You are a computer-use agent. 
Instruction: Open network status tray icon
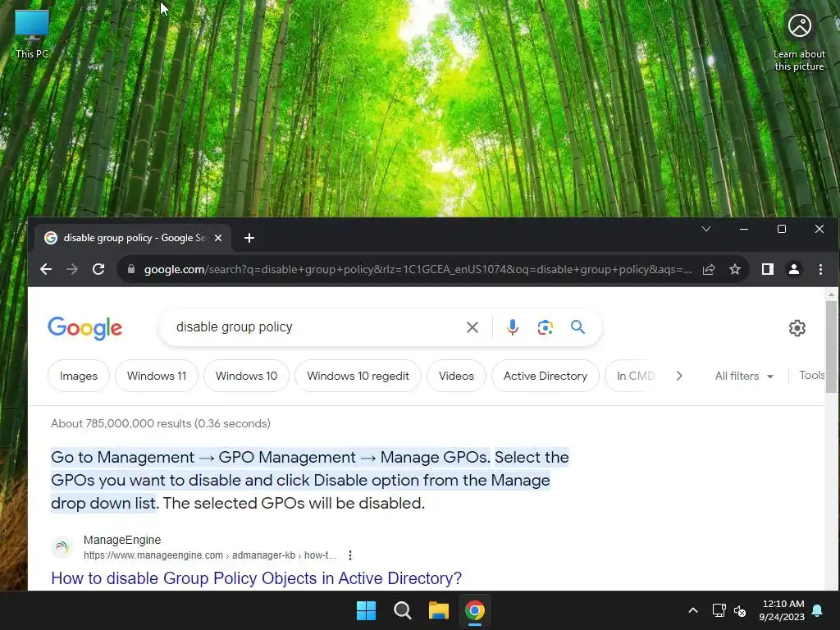click(719, 610)
